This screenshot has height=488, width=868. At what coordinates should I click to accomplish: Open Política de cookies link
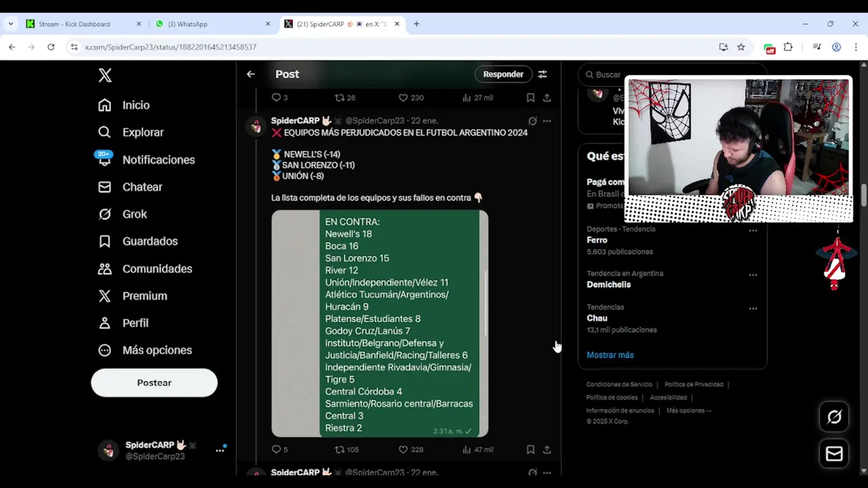[x=612, y=397]
